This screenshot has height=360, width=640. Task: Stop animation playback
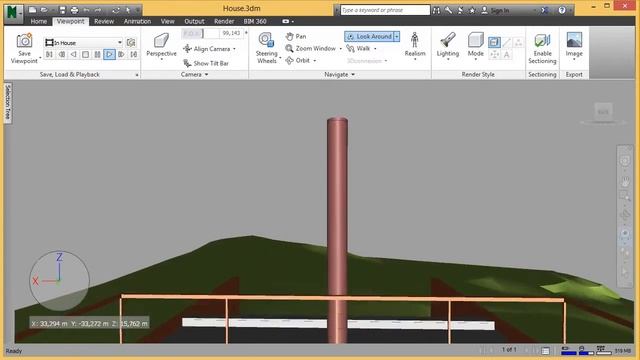pos(85,54)
